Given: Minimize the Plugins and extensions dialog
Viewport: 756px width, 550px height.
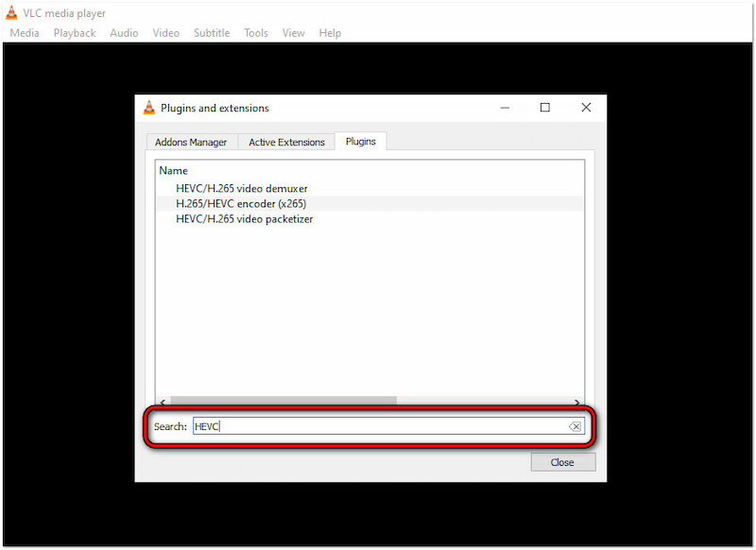Looking at the screenshot, I should pyautogui.click(x=504, y=108).
